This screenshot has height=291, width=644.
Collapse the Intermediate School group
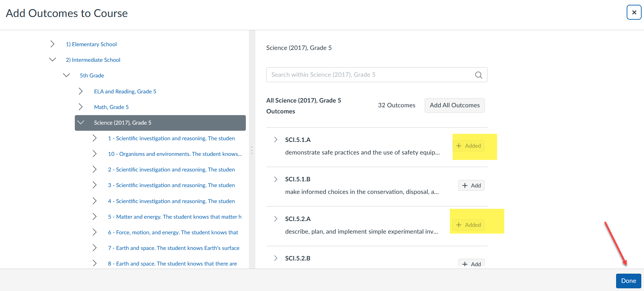pyautogui.click(x=52, y=60)
